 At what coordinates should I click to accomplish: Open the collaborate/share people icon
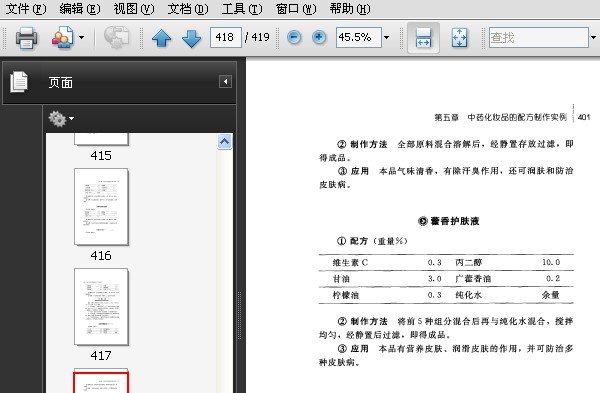click(63, 38)
